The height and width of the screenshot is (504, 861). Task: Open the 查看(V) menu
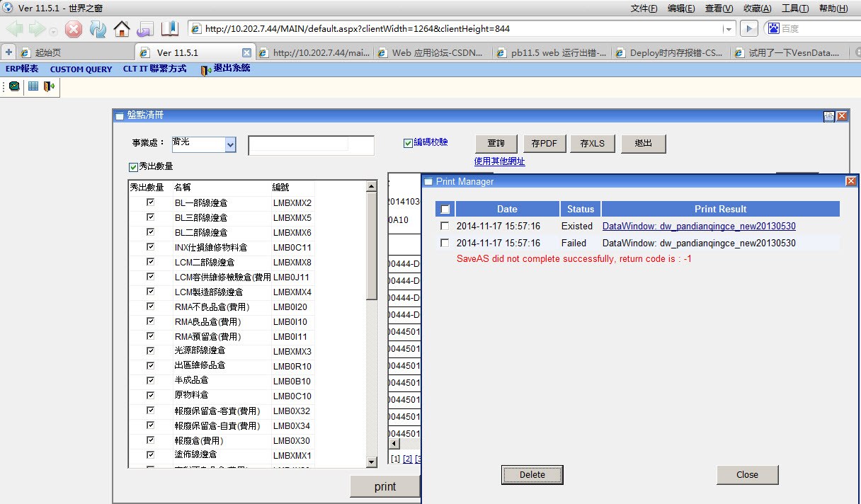719,8
